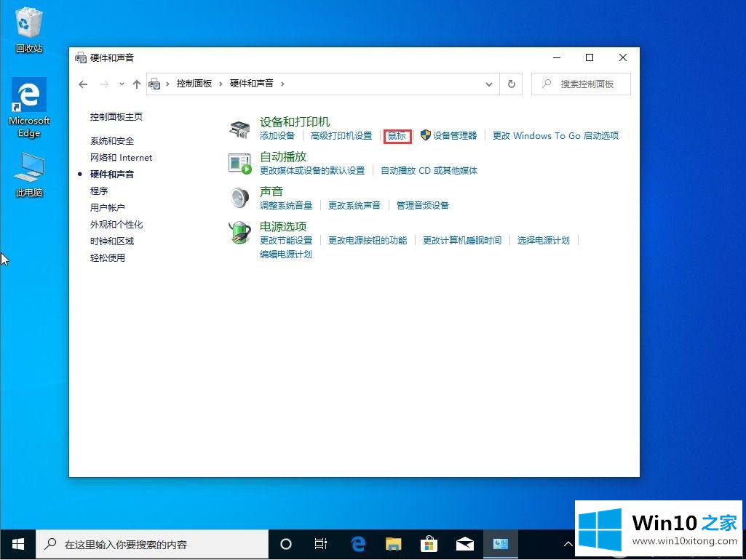Open the 鼠标 settings link

tap(397, 136)
